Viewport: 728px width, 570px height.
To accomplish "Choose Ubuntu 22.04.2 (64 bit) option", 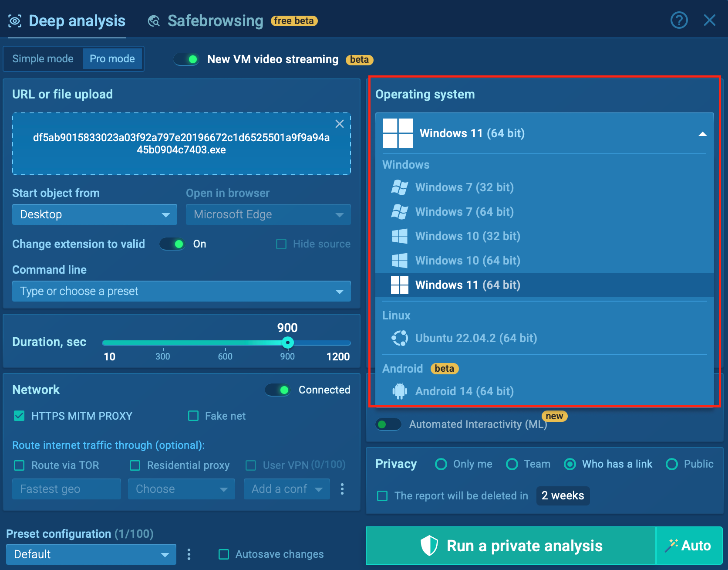I will (545, 338).
